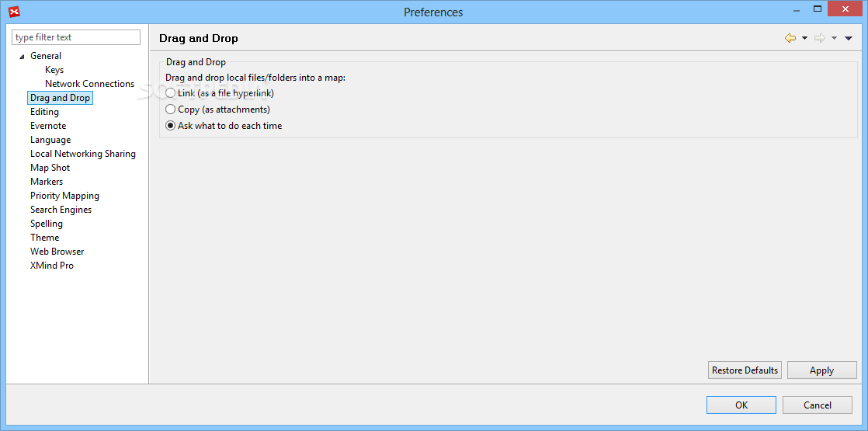Open Search Engines preferences

[61, 210]
